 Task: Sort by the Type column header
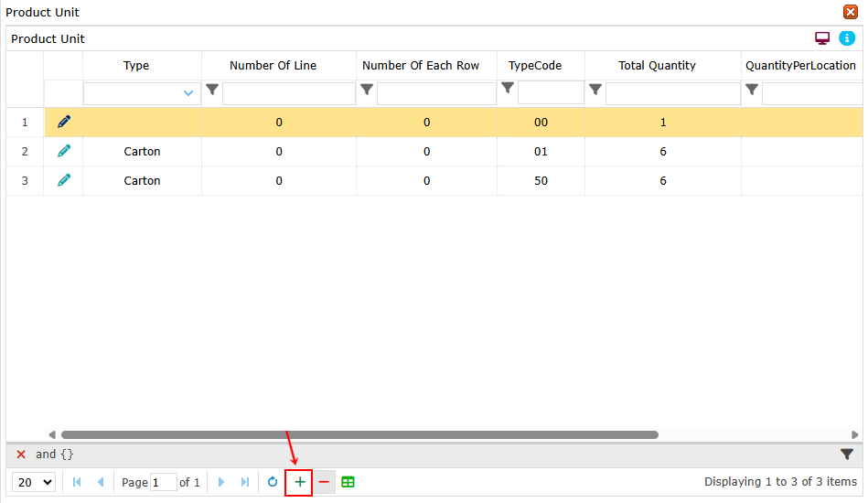(136, 66)
